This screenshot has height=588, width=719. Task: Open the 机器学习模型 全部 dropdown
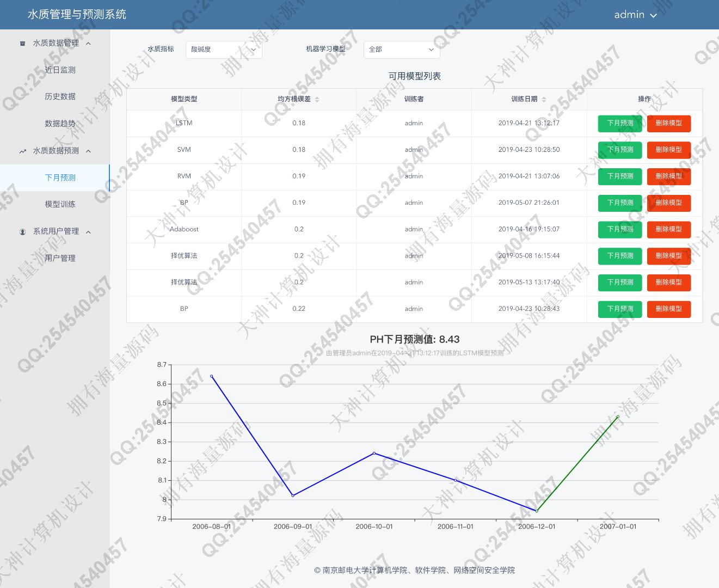(402, 50)
